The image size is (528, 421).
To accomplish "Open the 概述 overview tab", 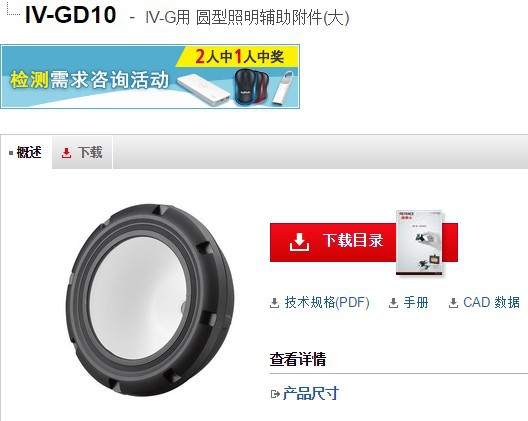I will click(x=26, y=153).
